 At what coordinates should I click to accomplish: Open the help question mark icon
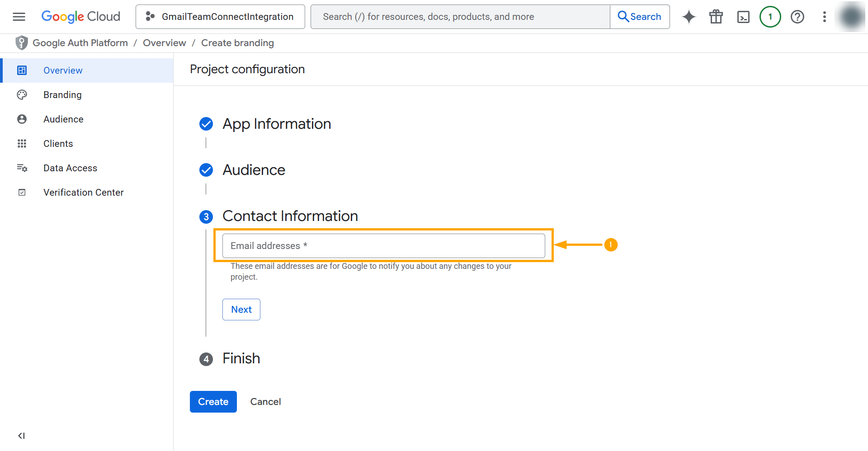(797, 17)
